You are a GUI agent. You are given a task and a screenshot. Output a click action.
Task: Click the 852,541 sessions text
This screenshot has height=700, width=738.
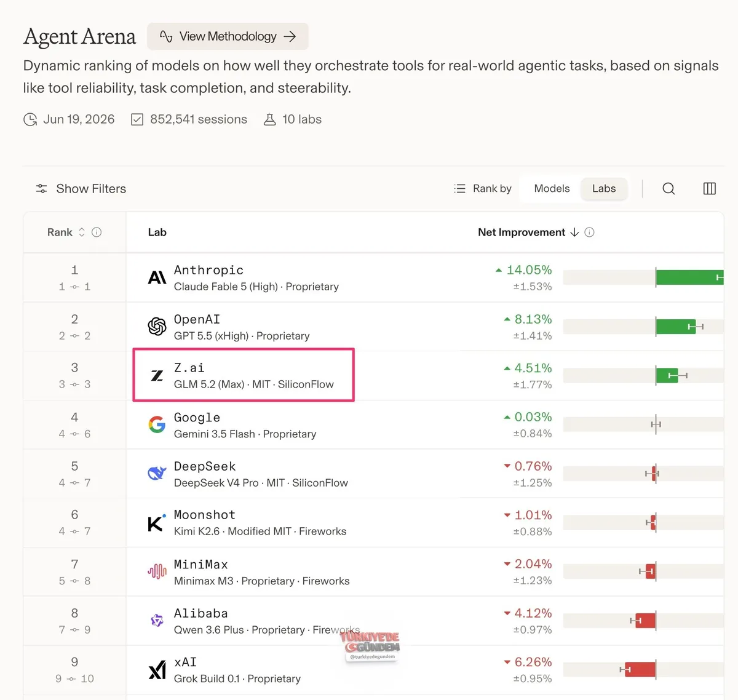(x=199, y=119)
